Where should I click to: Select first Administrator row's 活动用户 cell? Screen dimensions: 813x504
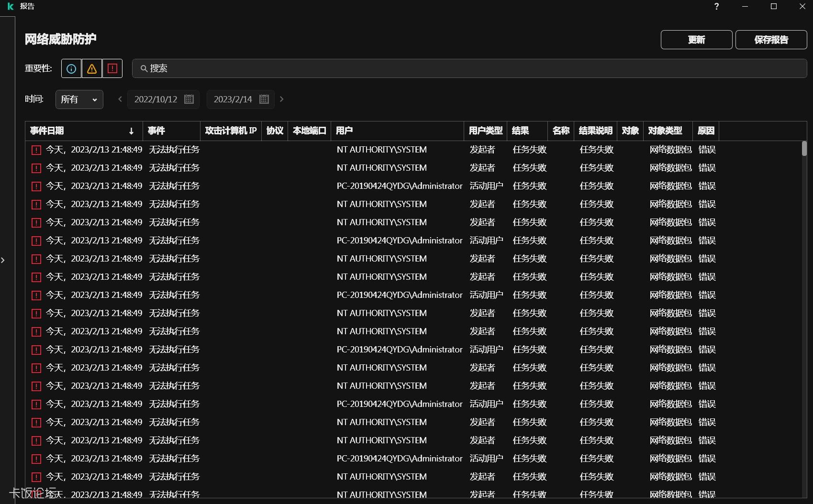(x=486, y=186)
